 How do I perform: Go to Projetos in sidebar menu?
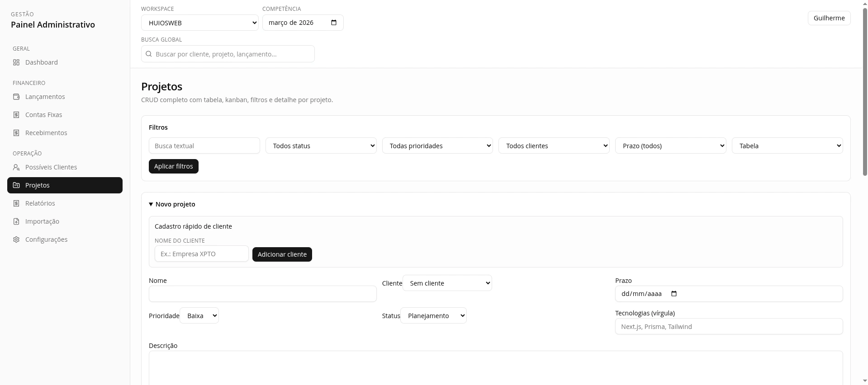point(65,185)
